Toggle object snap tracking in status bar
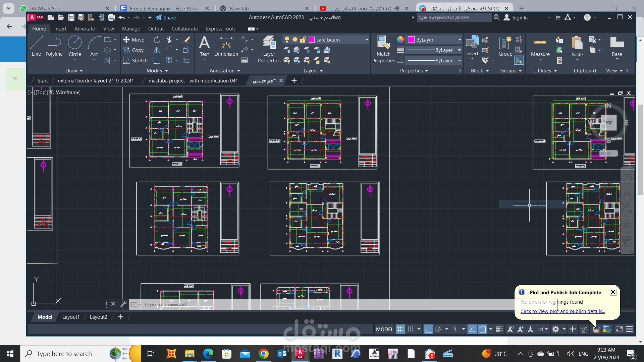This screenshot has height=362, width=644. [x=472, y=329]
